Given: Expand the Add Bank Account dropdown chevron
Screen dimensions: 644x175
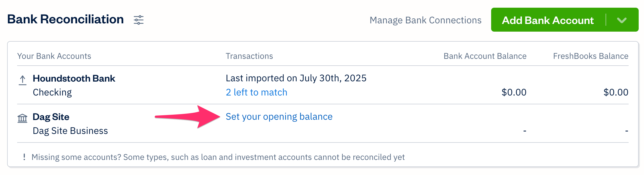Looking at the screenshot, I should click(x=622, y=20).
